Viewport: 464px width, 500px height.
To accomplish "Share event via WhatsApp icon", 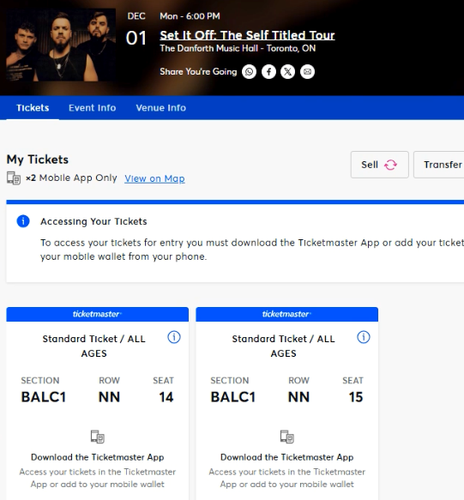I will tap(249, 72).
